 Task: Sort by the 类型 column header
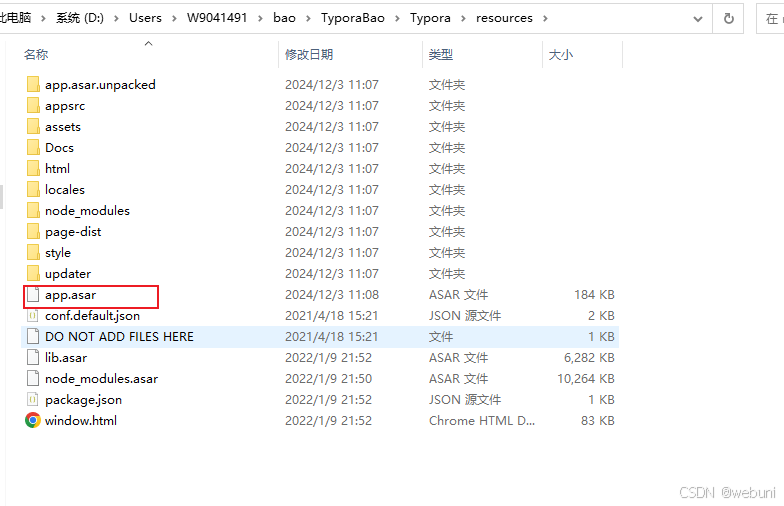point(440,54)
